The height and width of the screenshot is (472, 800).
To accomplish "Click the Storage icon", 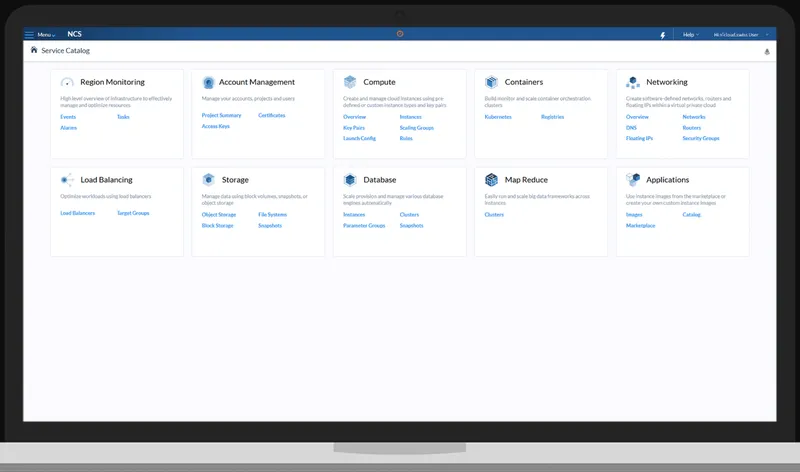I will (208, 180).
